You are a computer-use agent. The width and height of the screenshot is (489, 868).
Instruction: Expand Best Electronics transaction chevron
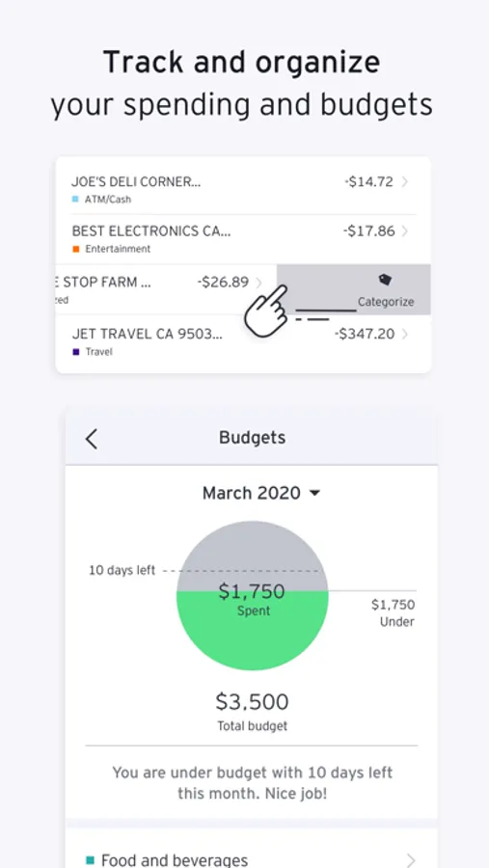405,231
